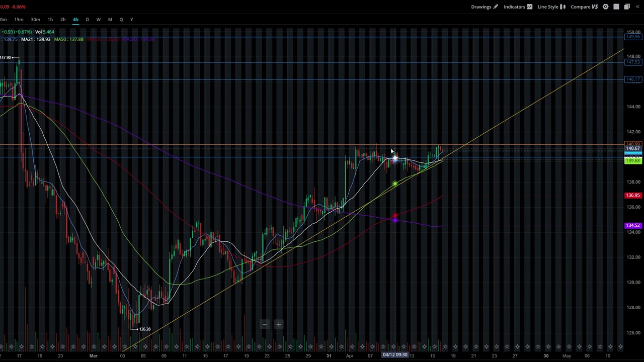Click the green MA50 dot on crosshair
This screenshot has width=644, height=362.
[x=395, y=184]
